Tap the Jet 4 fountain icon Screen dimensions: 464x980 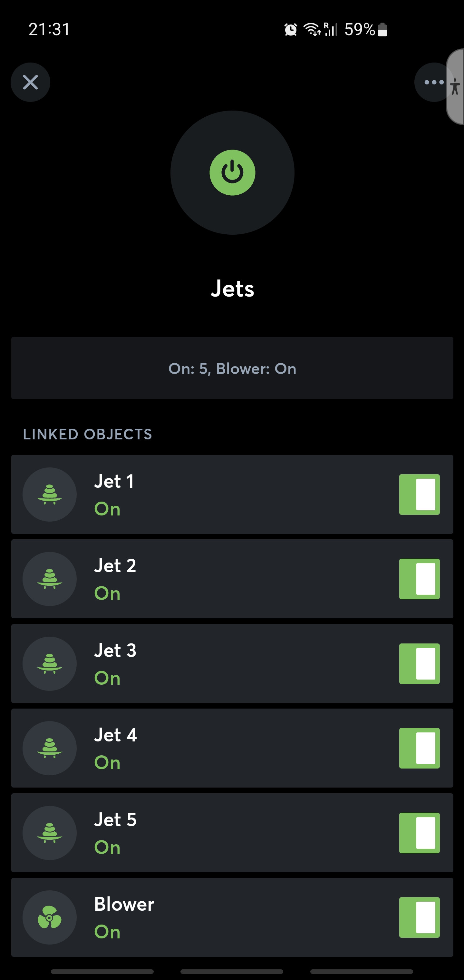pos(49,748)
